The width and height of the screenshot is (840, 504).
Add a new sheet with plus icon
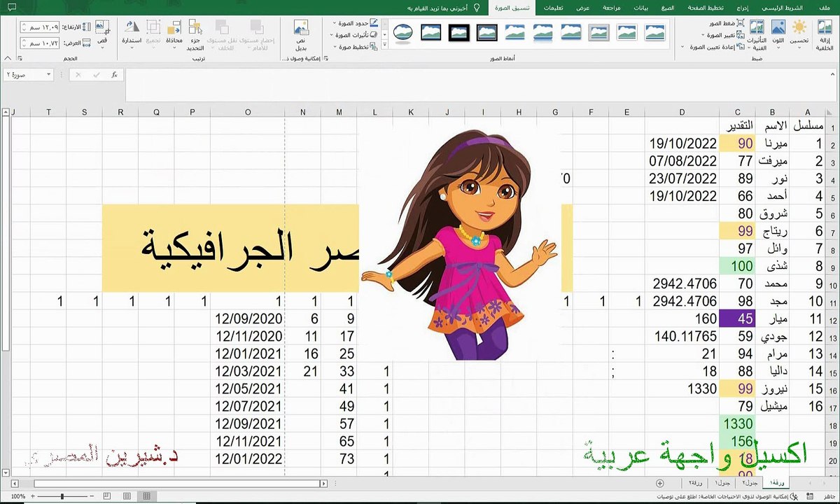coord(659,483)
